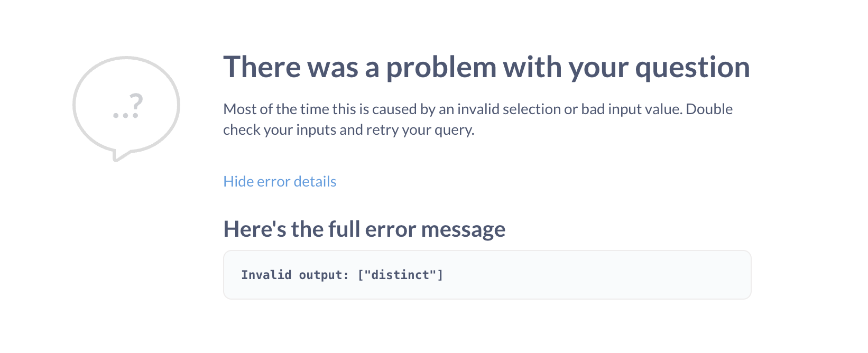Click "Here's the full error message" heading
This screenshot has width=868, height=353.
(x=364, y=229)
